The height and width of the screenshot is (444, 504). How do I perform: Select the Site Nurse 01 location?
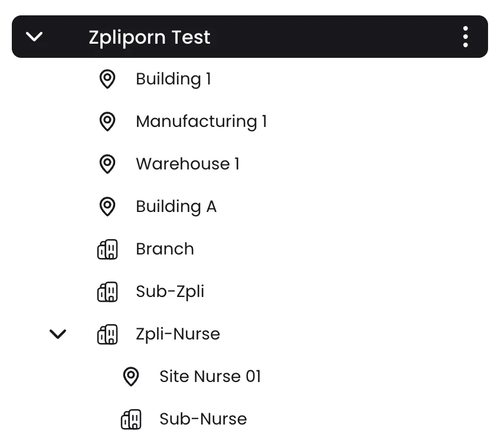pos(210,377)
